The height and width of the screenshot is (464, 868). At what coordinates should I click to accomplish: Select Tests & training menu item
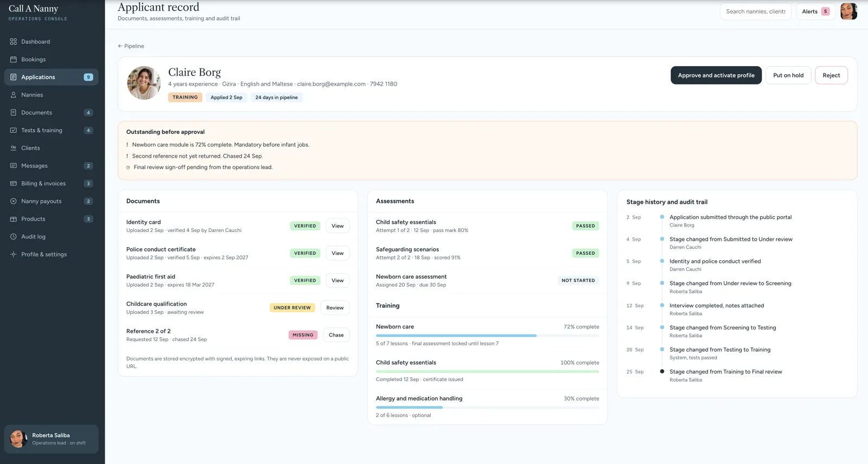(52, 130)
